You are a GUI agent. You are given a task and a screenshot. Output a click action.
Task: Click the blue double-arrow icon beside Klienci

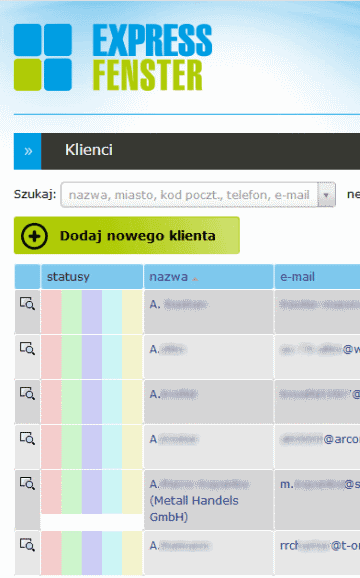tap(28, 151)
